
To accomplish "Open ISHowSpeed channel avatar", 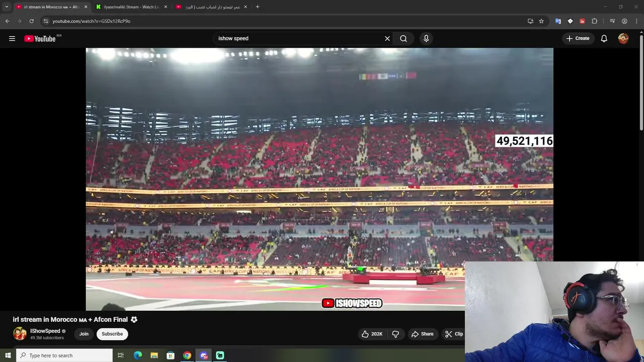I will [20, 334].
